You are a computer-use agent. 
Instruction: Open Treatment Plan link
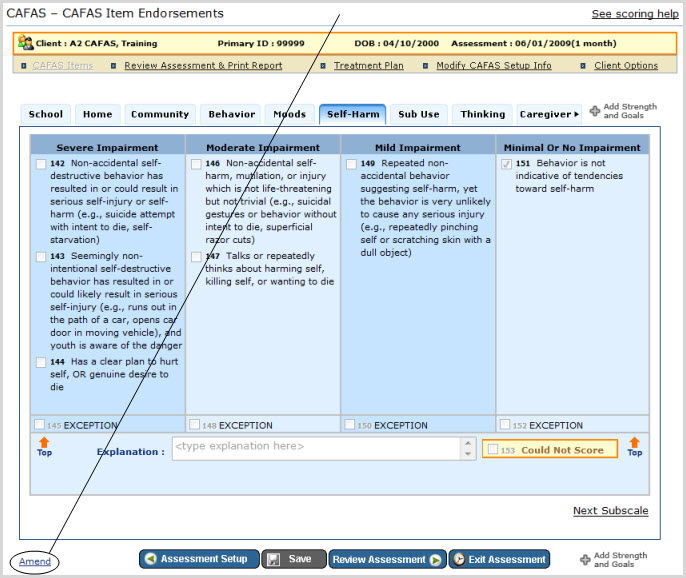[x=368, y=66]
